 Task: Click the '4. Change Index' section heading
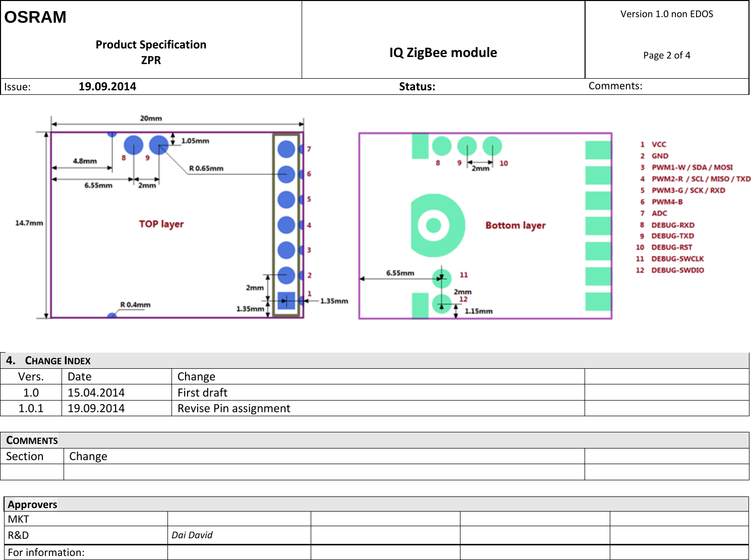[x=48, y=361]
